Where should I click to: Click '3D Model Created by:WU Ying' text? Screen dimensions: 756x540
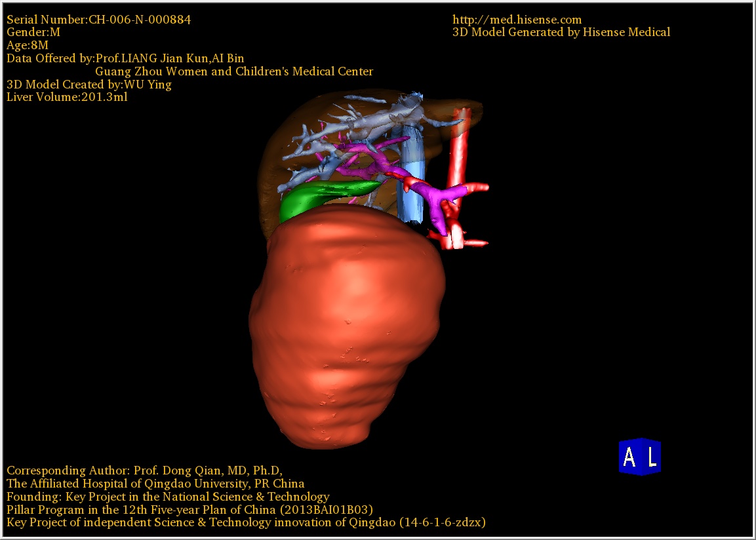[89, 85]
